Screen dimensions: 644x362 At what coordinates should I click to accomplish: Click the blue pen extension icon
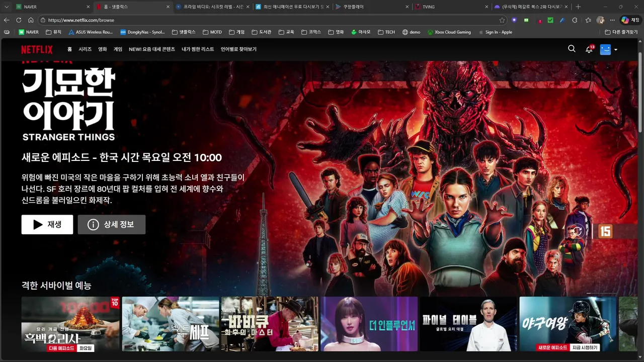point(562,20)
